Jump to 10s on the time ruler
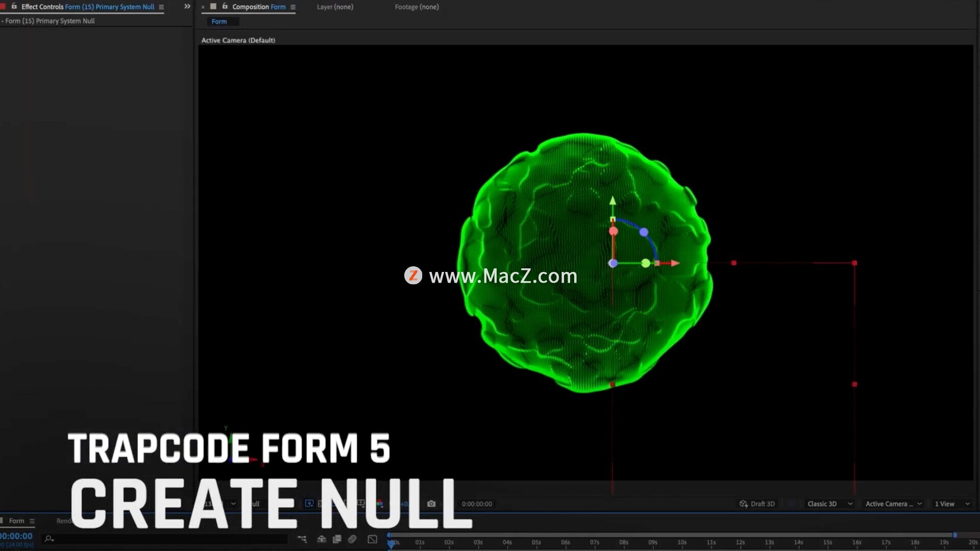Viewport: 980px width, 551px height. [x=682, y=542]
